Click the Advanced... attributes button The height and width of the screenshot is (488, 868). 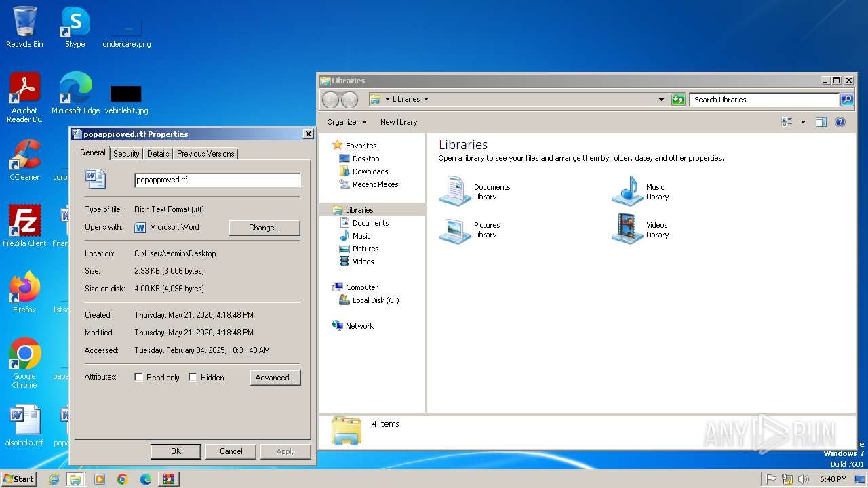[275, 378]
